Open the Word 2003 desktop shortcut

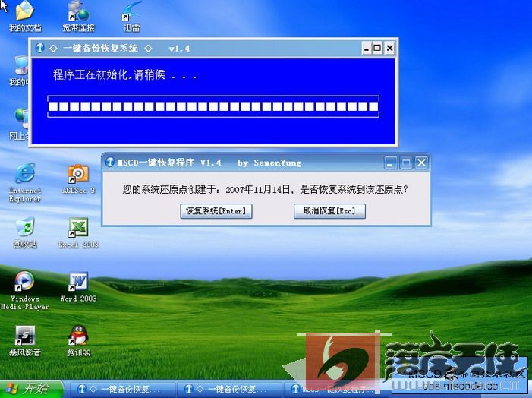coord(78,287)
